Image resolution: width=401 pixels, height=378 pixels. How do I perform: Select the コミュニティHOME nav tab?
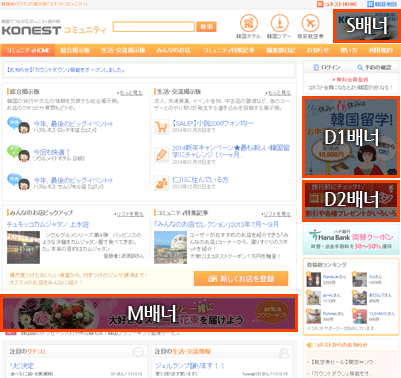click(x=28, y=50)
